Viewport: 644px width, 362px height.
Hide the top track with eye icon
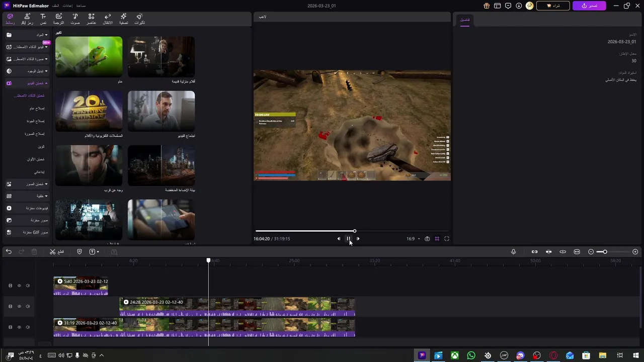pos(19,286)
